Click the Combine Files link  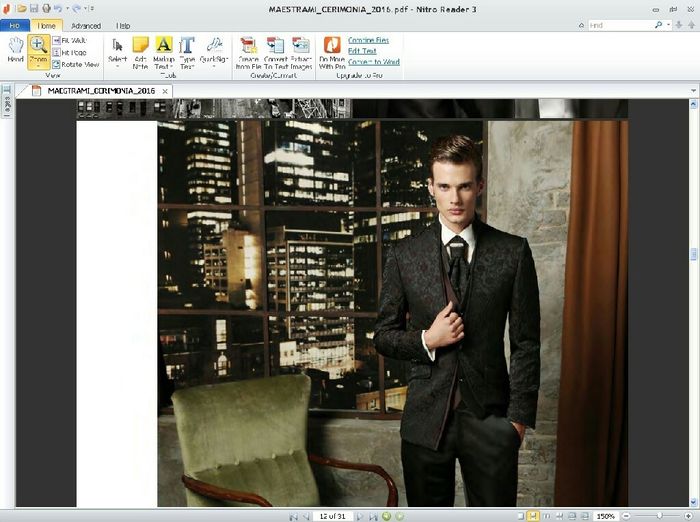[369, 40]
